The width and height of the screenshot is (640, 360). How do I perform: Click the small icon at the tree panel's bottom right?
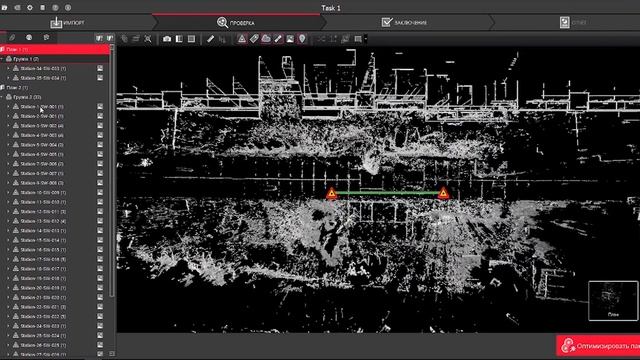(112, 353)
